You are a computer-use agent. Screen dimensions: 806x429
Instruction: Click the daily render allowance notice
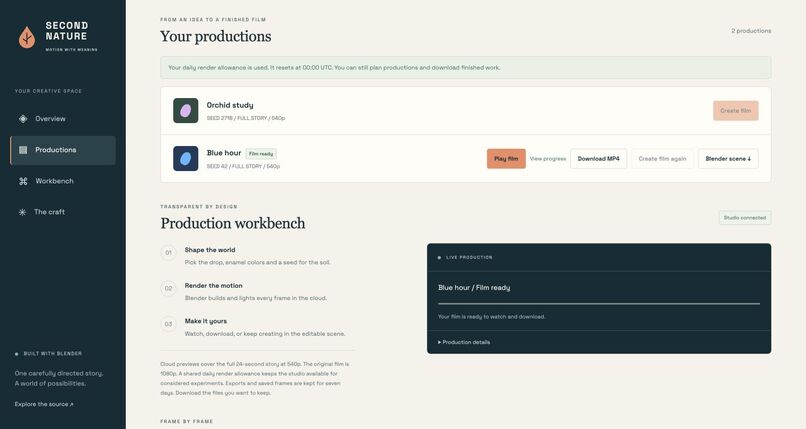coord(466,67)
